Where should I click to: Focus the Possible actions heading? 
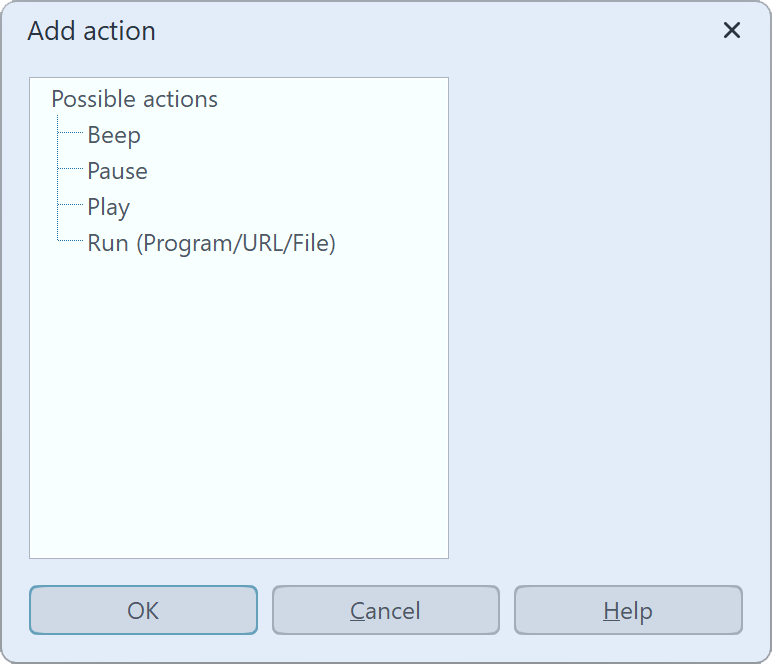[134, 99]
